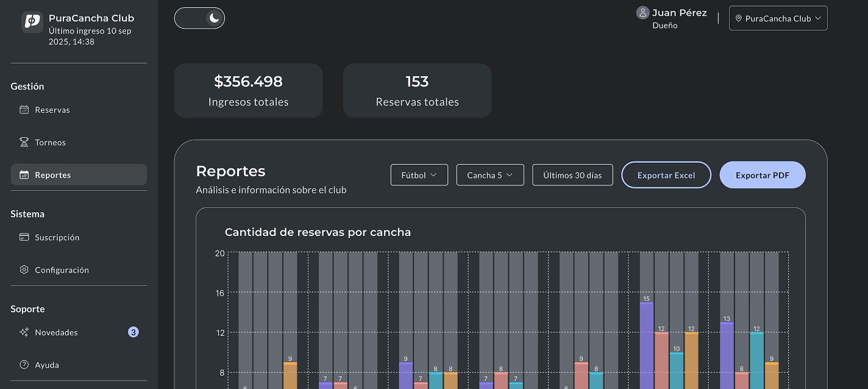This screenshot has width=868, height=389.
Task: Click the gear icon beside Configuración
Action: pos(24,269)
